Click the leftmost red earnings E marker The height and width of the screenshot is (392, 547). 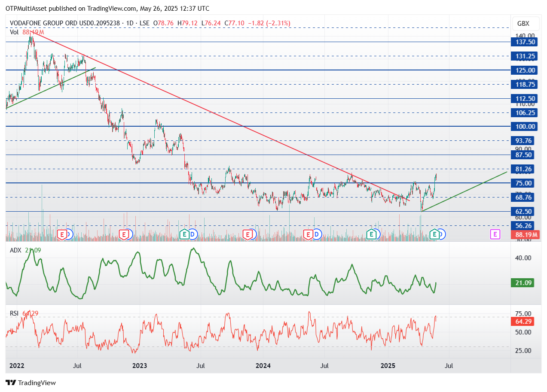(x=62, y=234)
